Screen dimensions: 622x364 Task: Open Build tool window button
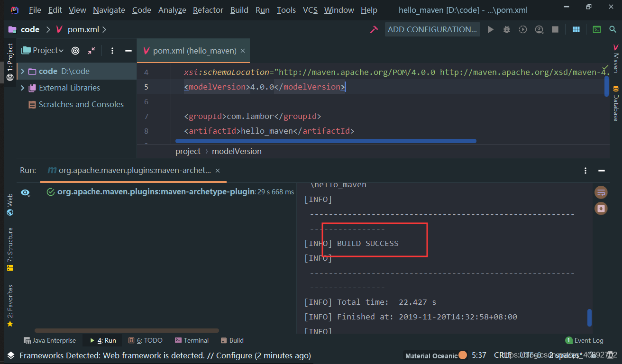pos(232,340)
